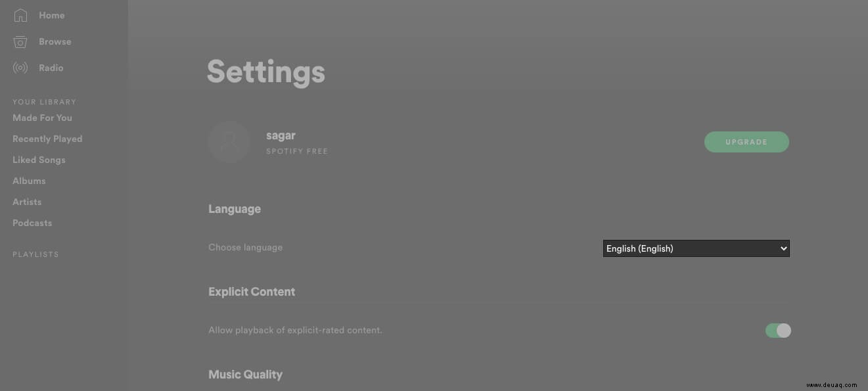This screenshot has height=391, width=868.
Task: Toggle explicit-rated content playback switch
Action: [778, 331]
